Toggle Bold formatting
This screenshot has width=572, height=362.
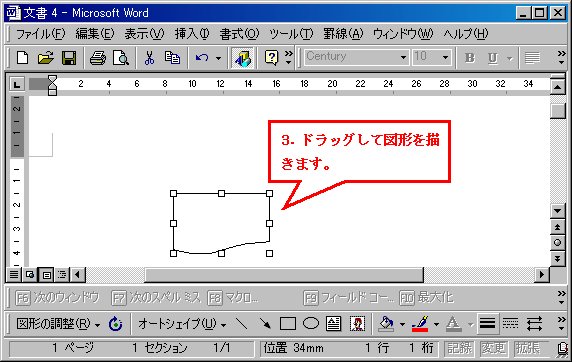click(x=469, y=58)
